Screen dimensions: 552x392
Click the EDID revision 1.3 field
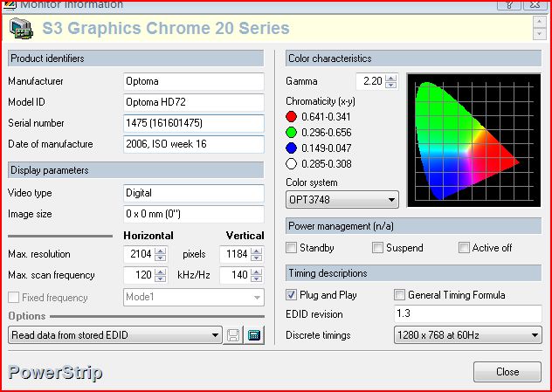click(x=468, y=313)
